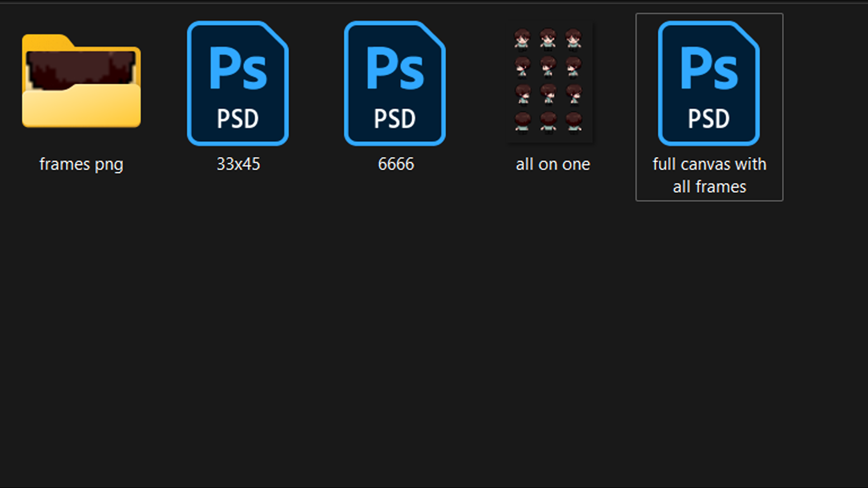Click the "frames png" folder name label
868x488 pixels.
tap(81, 164)
